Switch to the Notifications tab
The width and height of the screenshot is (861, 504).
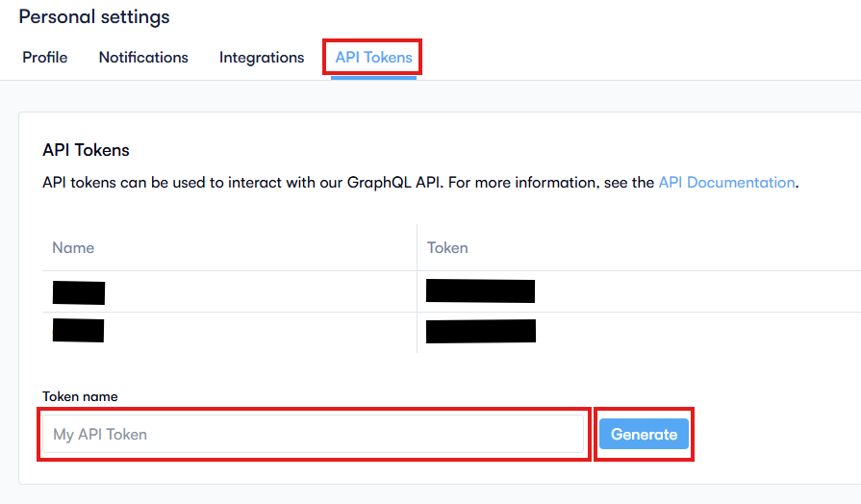coord(143,58)
